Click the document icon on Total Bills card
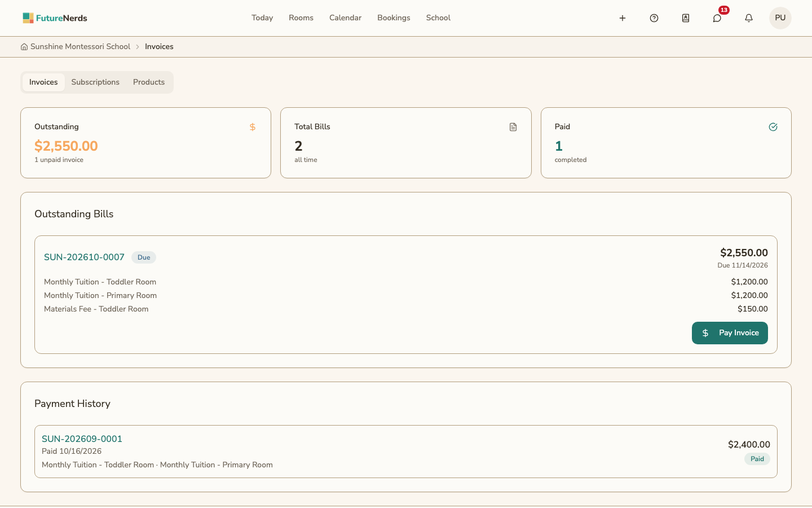The width and height of the screenshot is (812, 508). coord(513,127)
